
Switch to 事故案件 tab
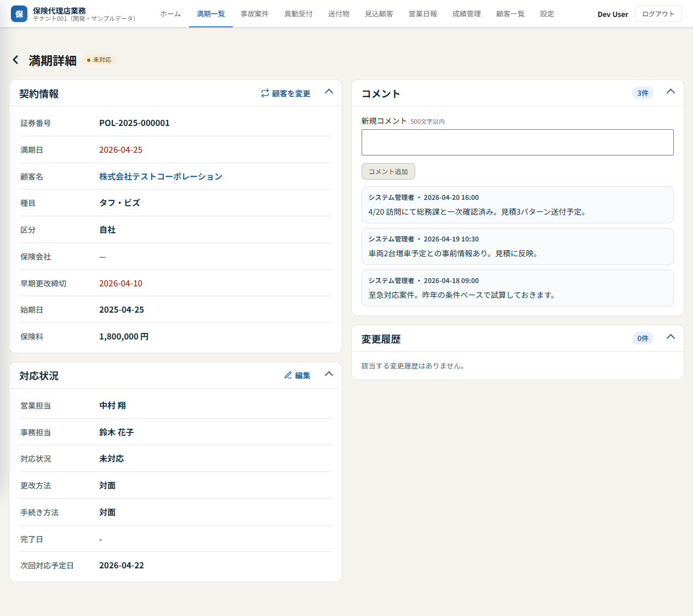coord(255,14)
